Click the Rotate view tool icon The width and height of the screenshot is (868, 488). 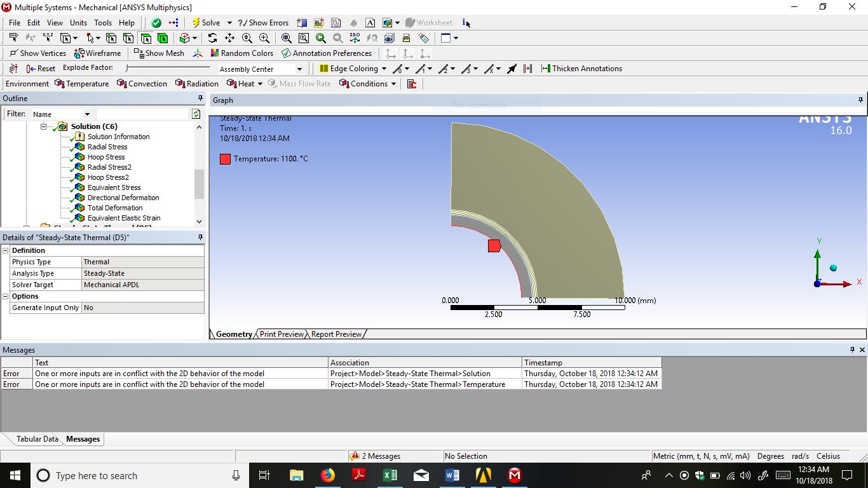point(212,38)
